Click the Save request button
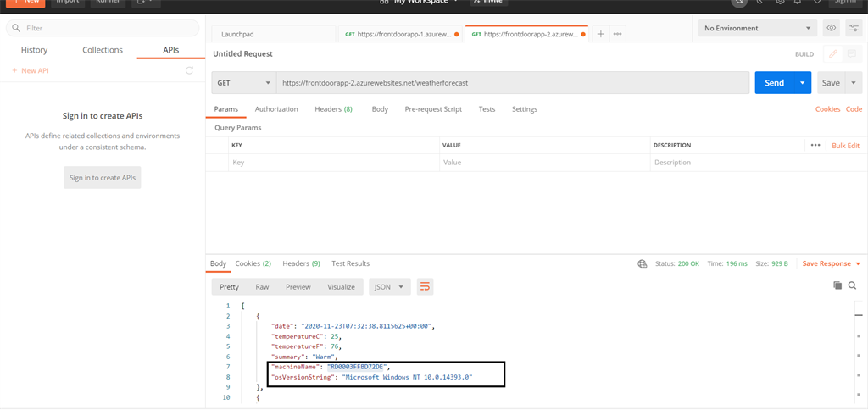 [831, 82]
